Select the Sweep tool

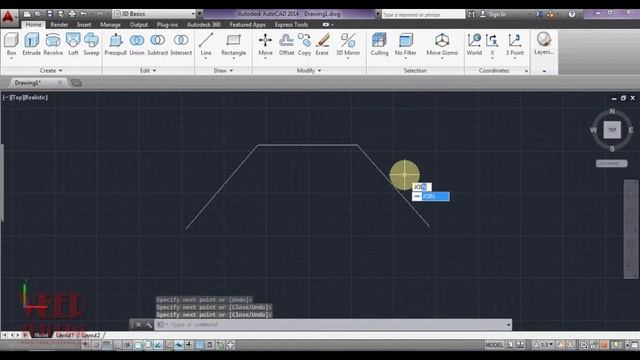pos(91,44)
